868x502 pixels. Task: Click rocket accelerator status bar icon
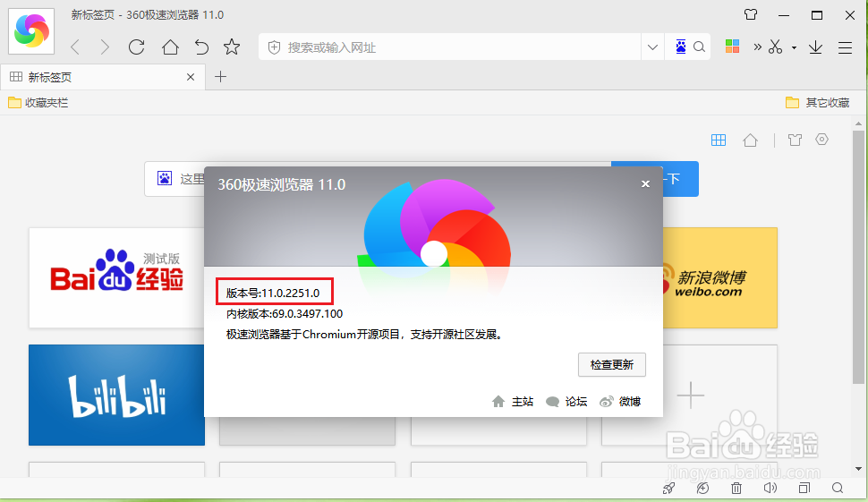(x=668, y=489)
